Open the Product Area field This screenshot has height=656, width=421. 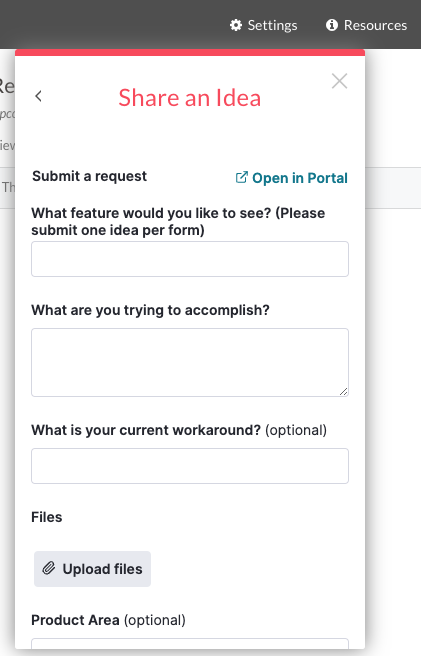click(x=190, y=644)
